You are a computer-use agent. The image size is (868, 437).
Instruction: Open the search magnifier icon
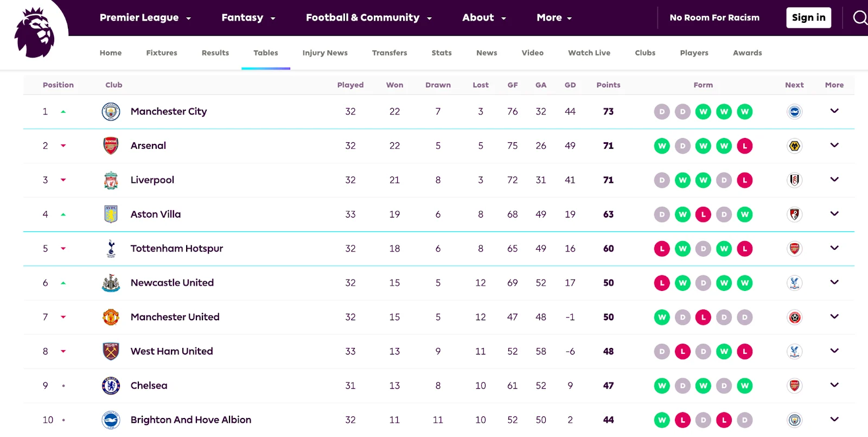click(860, 18)
